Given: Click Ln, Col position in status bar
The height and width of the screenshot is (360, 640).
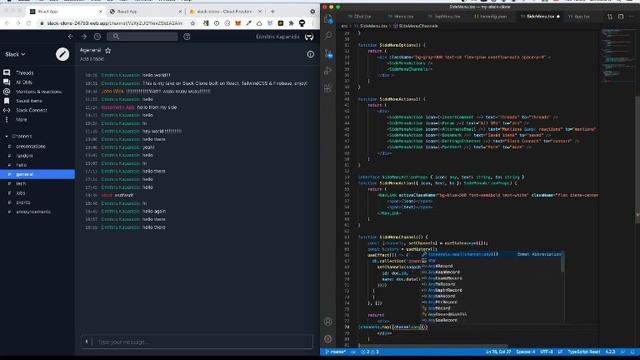Looking at the screenshot, I should pyautogui.click(x=498, y=352).
